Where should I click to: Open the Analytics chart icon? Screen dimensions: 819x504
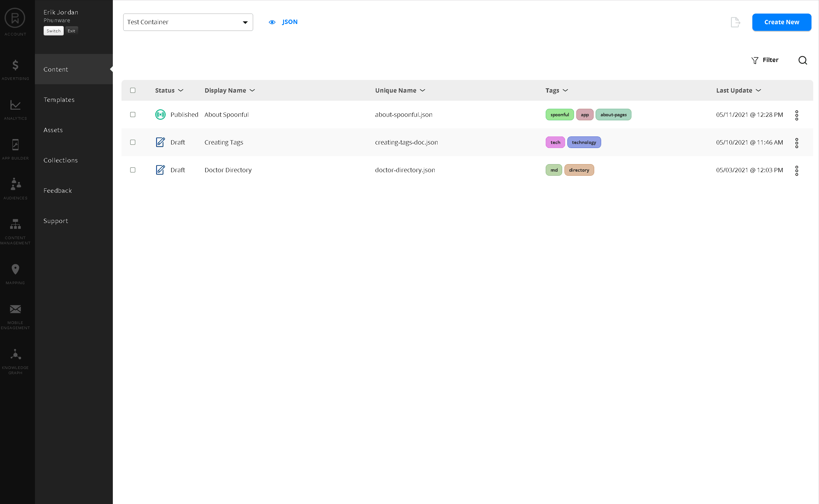point(15,105)
